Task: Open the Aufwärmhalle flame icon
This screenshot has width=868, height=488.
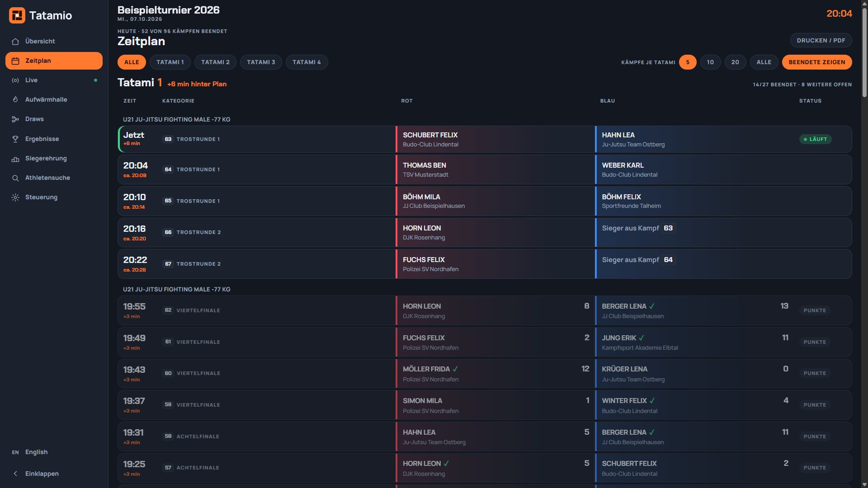Action: 15,100
